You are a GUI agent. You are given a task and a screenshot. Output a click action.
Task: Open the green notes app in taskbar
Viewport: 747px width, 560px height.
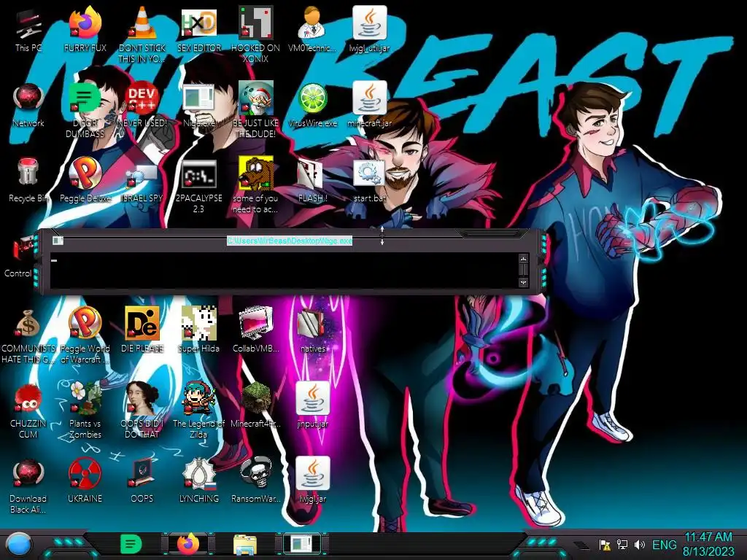[x=131, y=544]
